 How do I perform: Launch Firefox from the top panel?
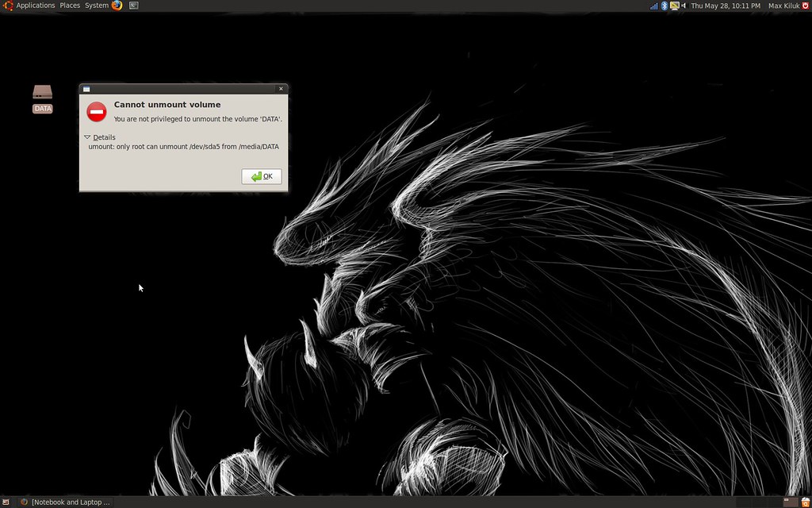[117, 6]
